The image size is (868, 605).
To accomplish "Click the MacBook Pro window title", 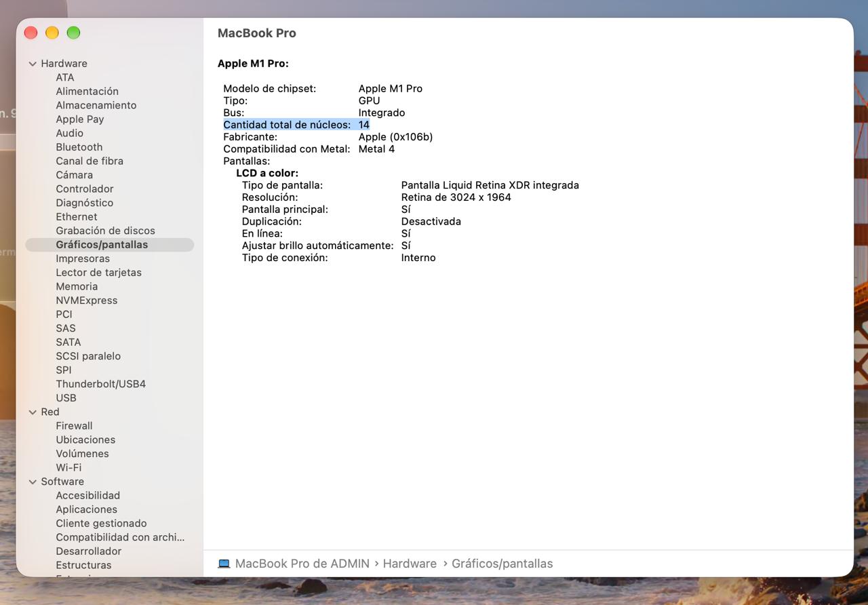I will point(256,33).
